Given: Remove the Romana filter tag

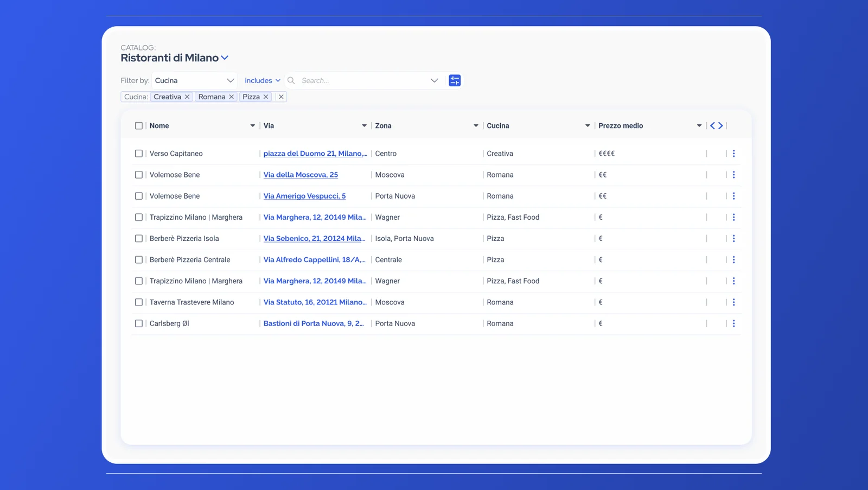Looking at the screenshot, I should 231,97.
